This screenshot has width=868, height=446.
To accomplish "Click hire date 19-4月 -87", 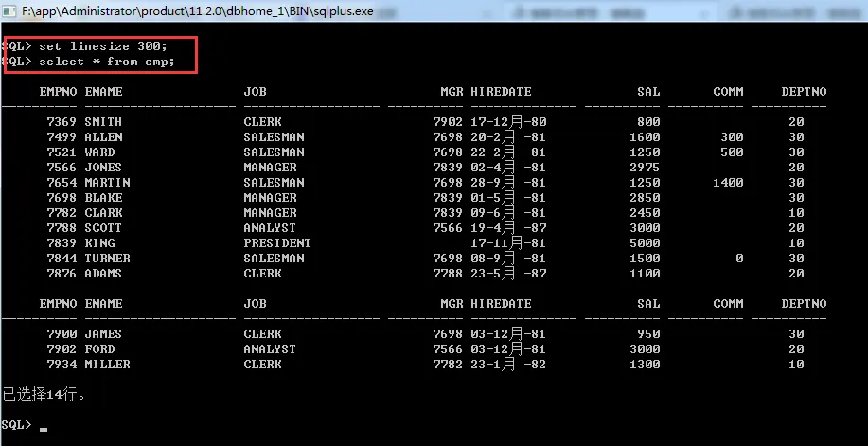I will (508, 227).
